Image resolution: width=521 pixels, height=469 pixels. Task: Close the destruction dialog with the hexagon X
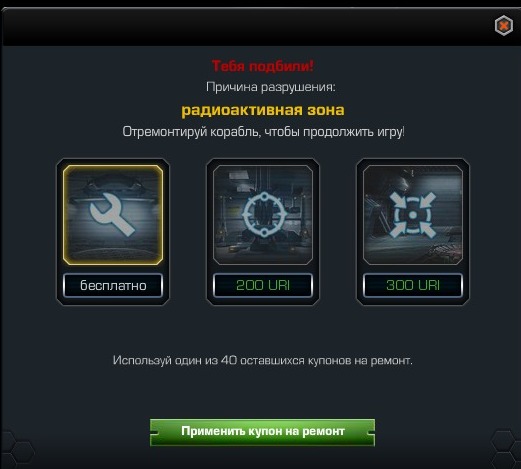coord(504,25)
